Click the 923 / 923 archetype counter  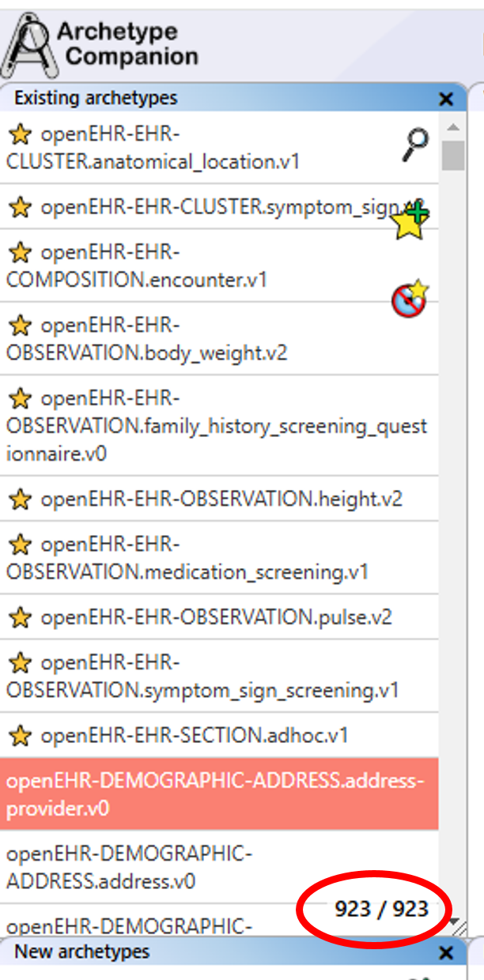tap(381, 909)
